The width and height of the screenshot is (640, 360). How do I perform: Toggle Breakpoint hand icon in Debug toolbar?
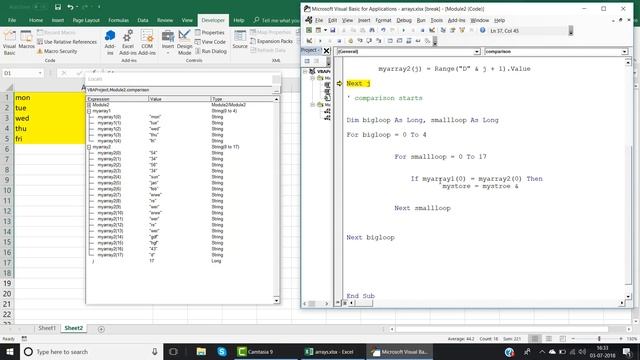[351, 41]
